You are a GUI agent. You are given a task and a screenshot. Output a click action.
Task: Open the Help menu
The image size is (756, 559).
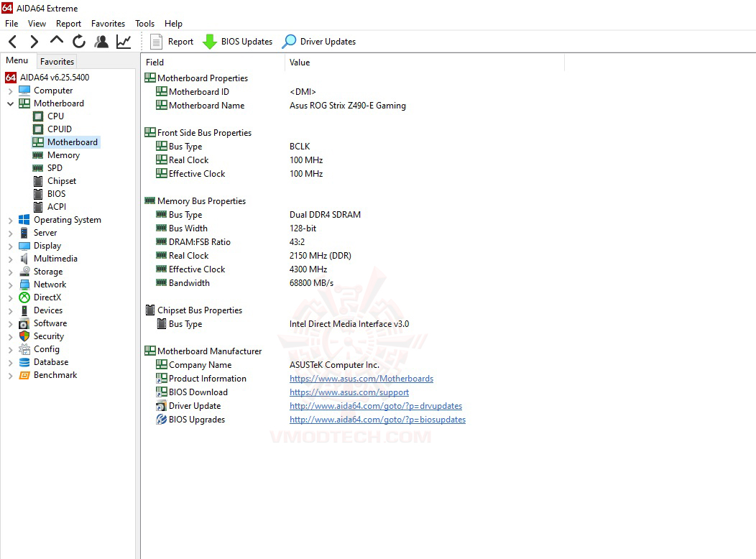click(174, 24)
